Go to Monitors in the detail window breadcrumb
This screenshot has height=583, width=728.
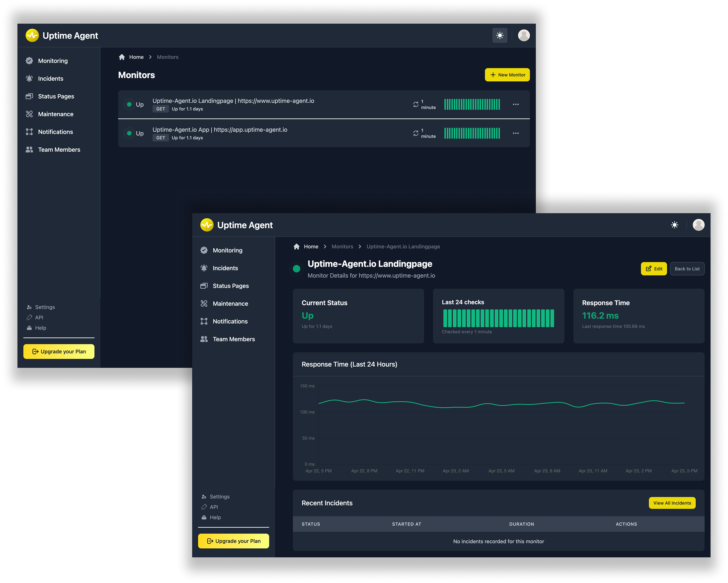point(342,247)
